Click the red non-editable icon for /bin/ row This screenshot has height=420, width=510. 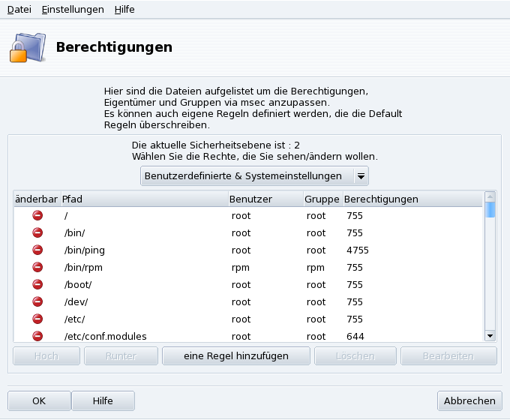[x=37, y=232]
